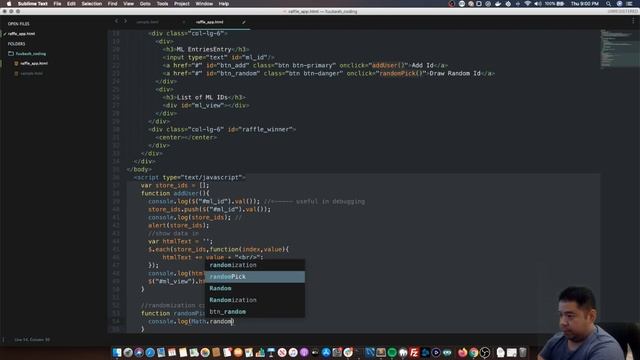Open Wi-Fi status menu
The height and width of the screenshot is (360, 640).
click(528, 4)
